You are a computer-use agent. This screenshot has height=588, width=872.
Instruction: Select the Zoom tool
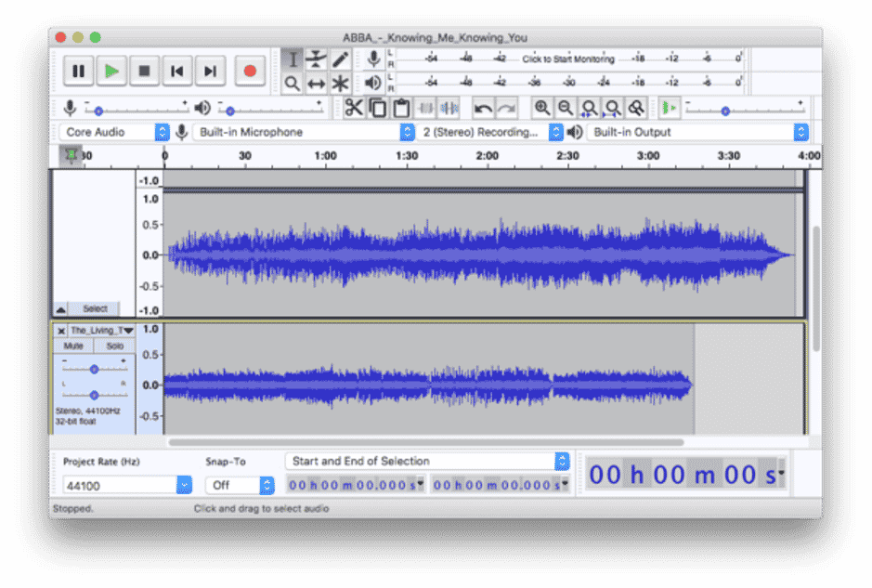[x=292, y=83]
